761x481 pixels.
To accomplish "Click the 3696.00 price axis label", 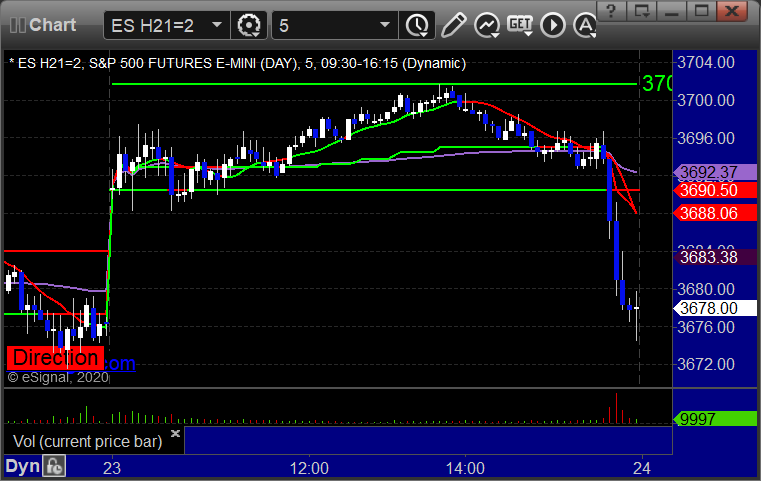I will [x=706, y=138].
